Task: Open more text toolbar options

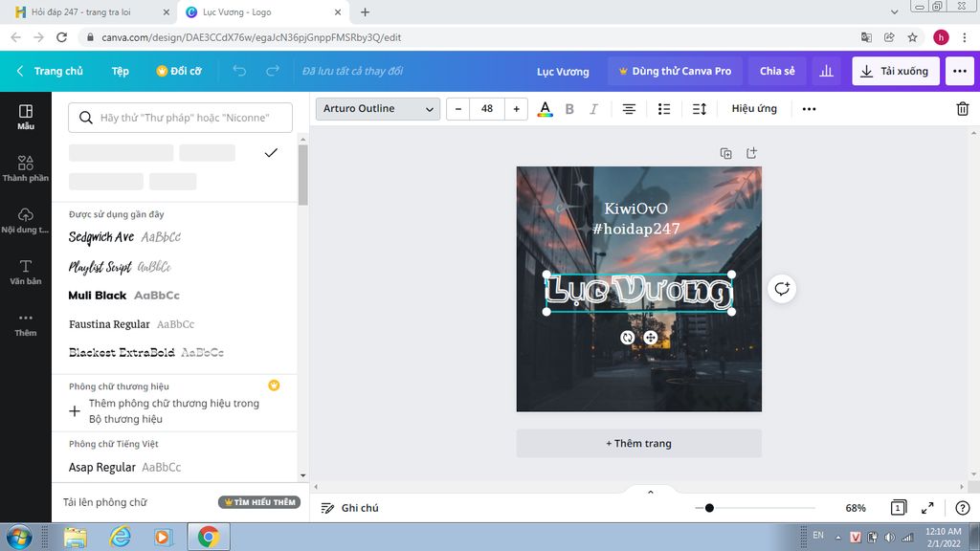Action: (809, 109)
